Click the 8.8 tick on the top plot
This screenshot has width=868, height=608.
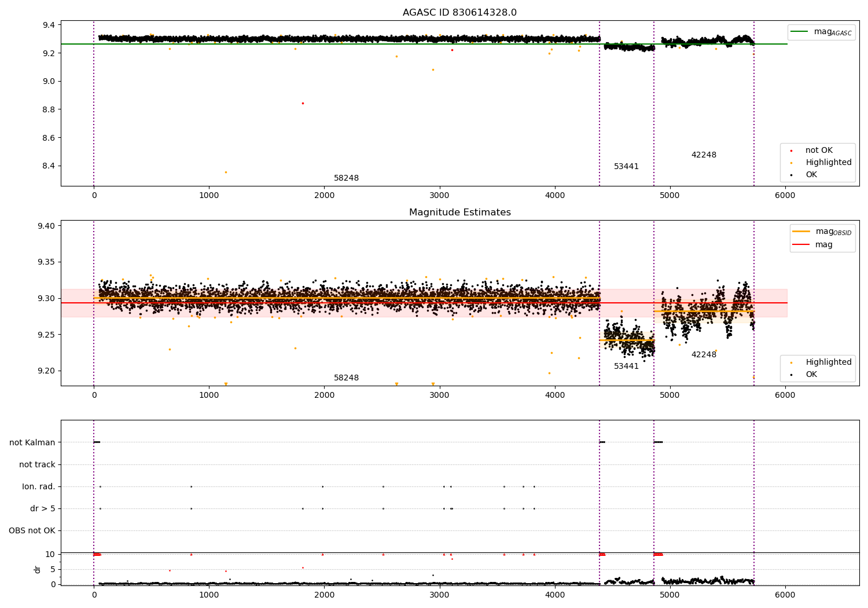[49, 109]
